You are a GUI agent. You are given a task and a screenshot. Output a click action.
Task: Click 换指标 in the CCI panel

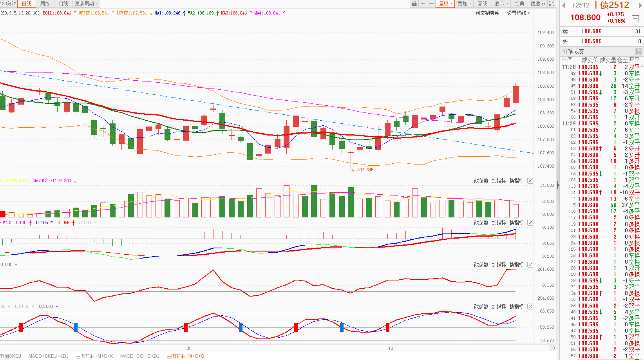[516, 264]
